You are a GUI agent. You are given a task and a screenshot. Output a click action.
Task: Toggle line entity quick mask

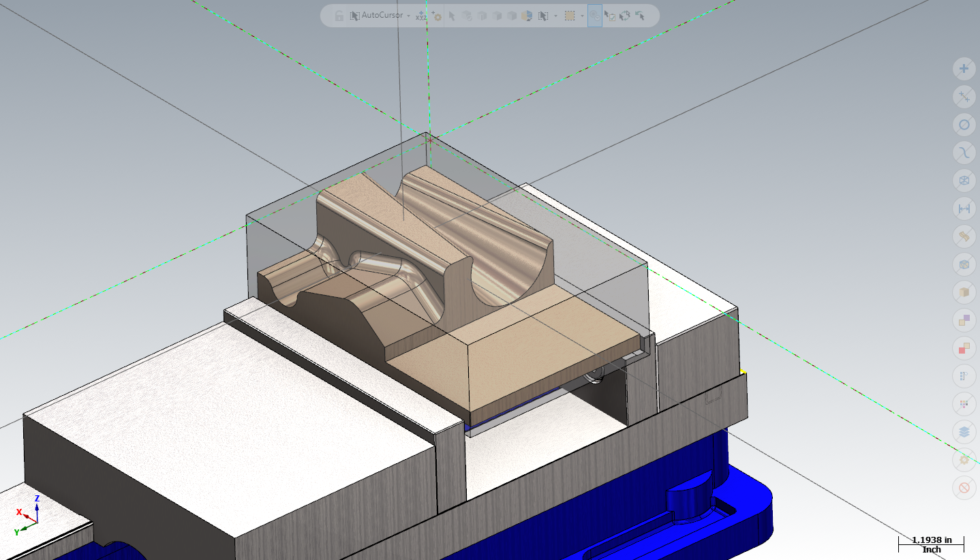point(964,97)
